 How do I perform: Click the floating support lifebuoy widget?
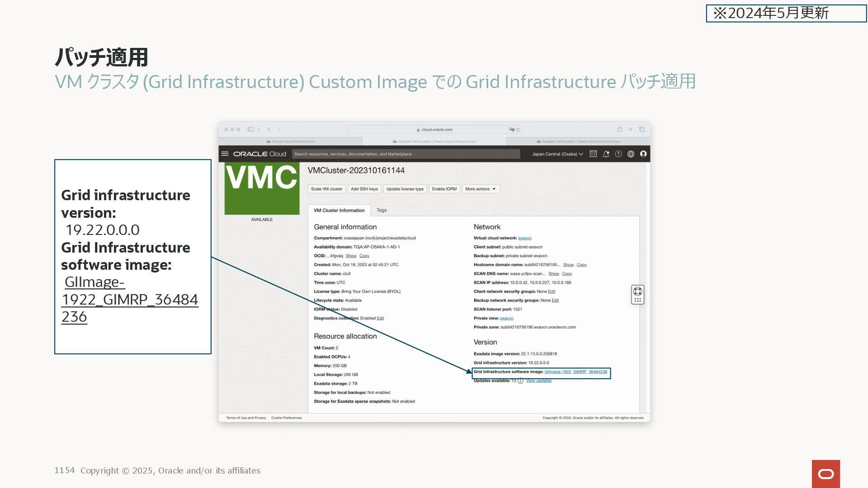pos(637,291)
